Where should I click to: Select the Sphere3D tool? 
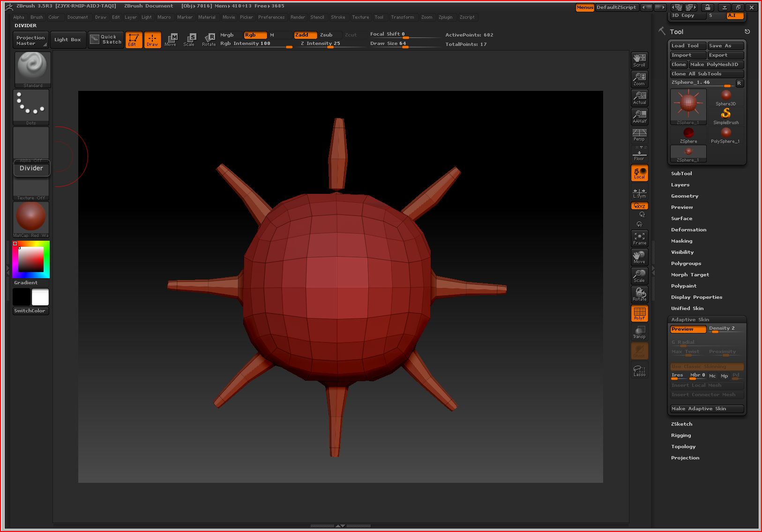click(x=726, y=97)
